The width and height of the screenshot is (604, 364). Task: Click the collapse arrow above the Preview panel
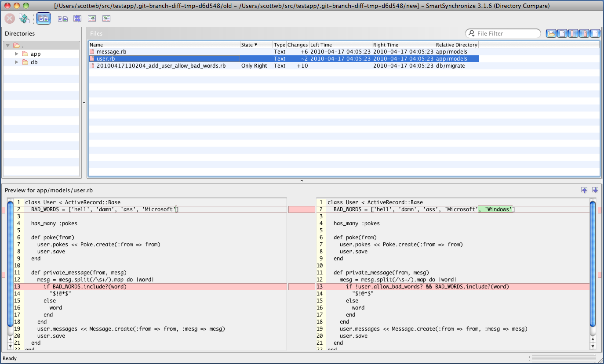[x=302, y=180]
